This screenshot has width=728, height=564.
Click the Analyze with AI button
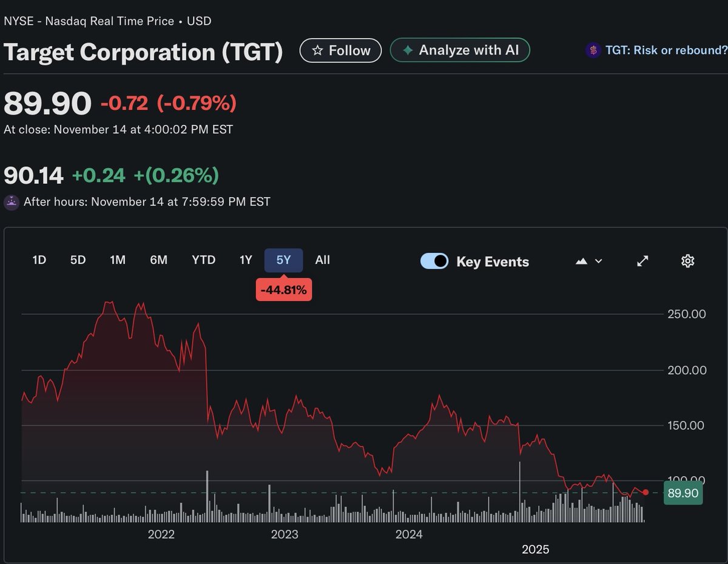click(x=460, y=50)
